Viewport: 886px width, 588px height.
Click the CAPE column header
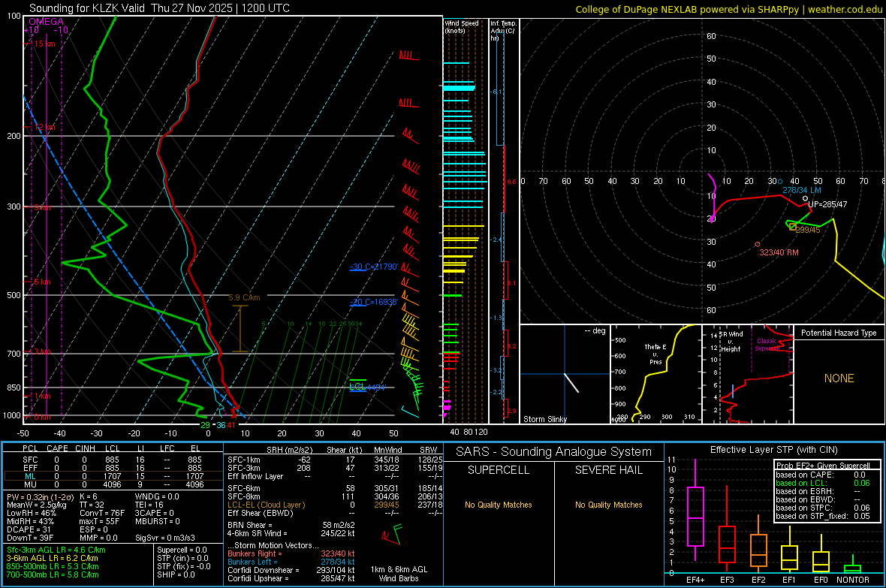(57, 448)
